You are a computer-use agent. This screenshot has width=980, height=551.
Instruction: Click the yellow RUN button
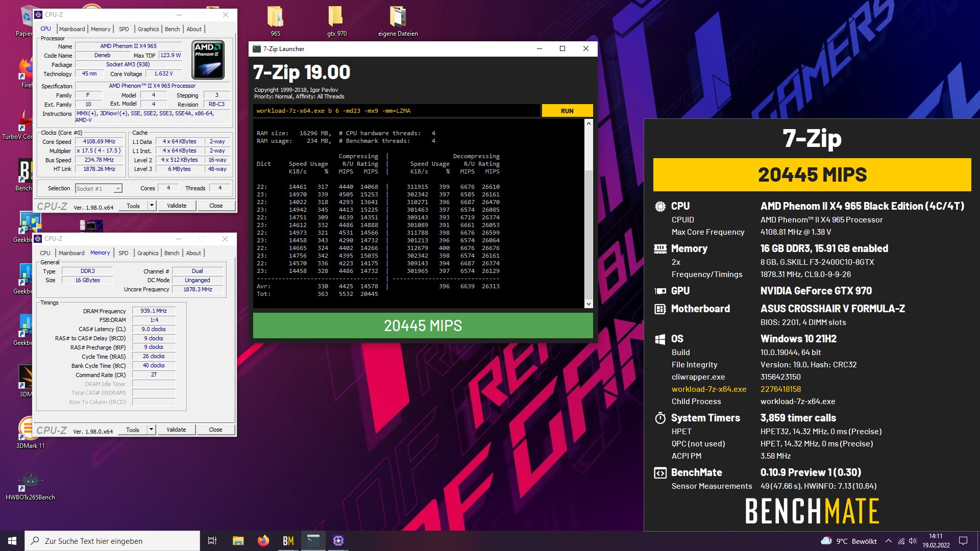coord(567,111)
